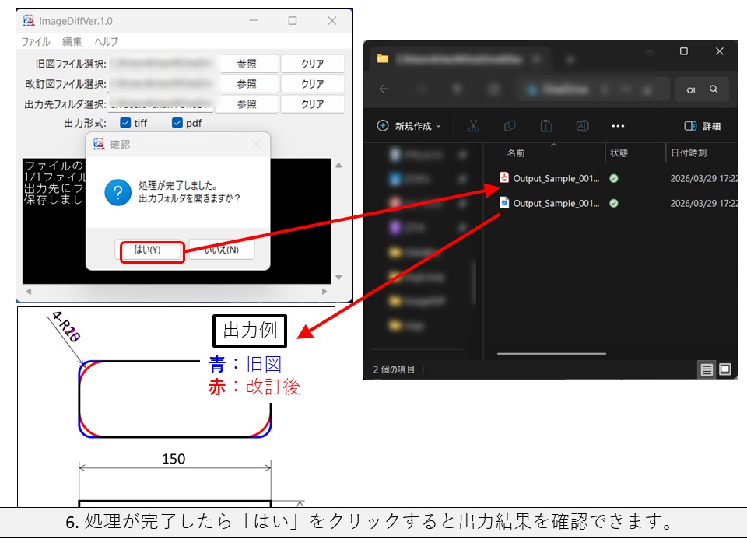Switch Explorer to details list view
The height and width of the screenshot is (560, 747).
[707, 369]
